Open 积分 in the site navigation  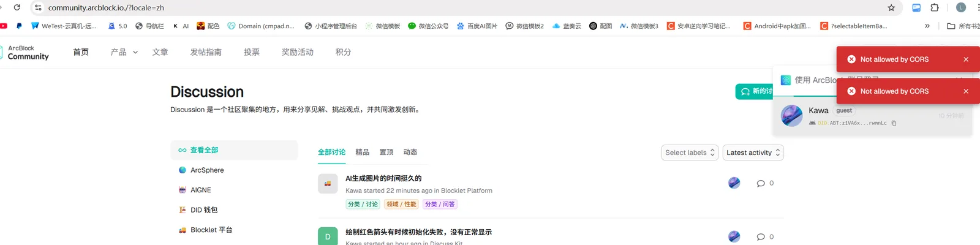tap(344, 52)
